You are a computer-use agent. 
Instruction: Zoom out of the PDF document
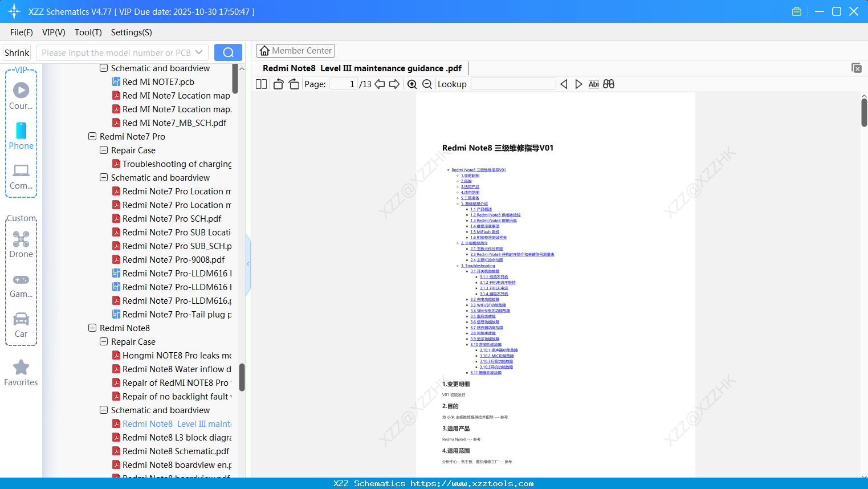[x=427, y=84]
